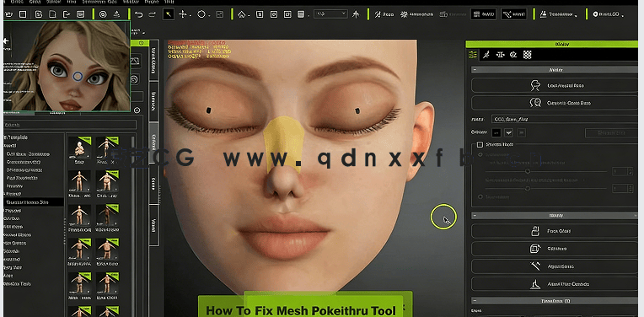The height and width of the screenshot is (317, 644).
Task: Open the bottom vertical side tab beside viewport
Action: tap(154, 225)
